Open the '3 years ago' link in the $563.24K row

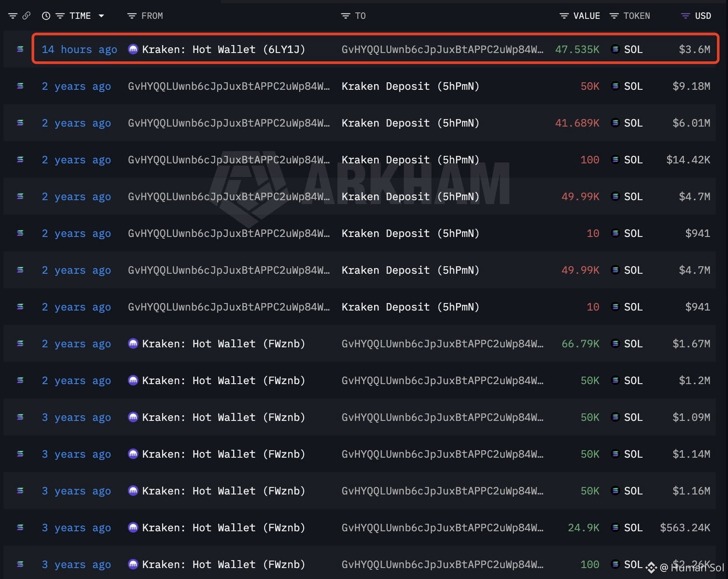(x=76, y=528)
